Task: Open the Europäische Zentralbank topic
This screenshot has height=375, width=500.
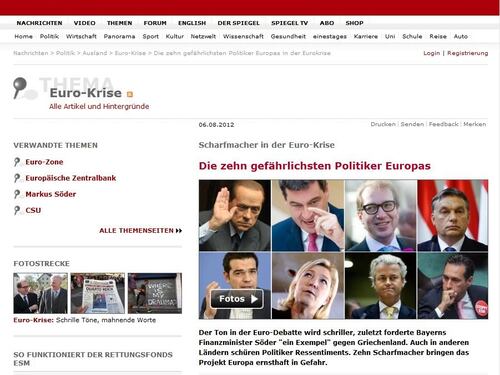Action: [x=71, y=178]
